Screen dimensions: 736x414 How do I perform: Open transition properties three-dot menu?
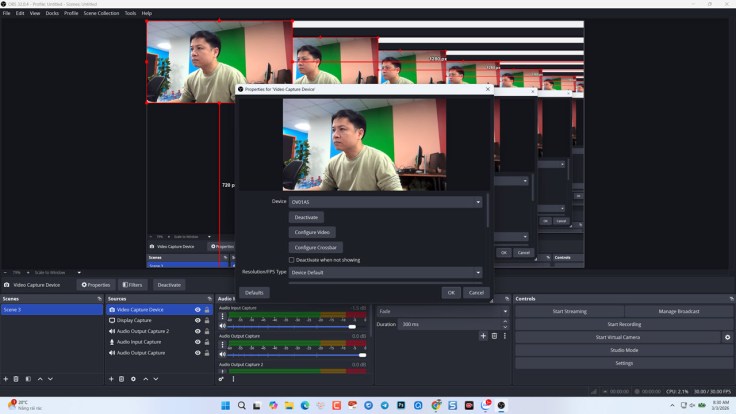click(505, 336)
